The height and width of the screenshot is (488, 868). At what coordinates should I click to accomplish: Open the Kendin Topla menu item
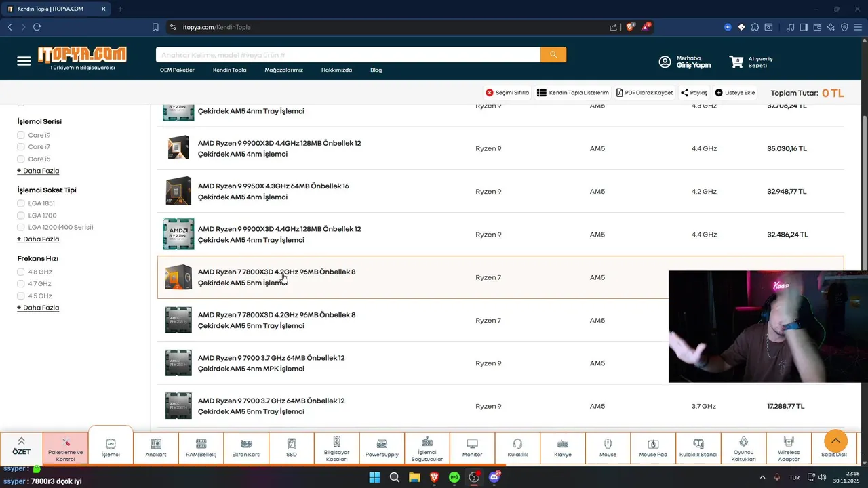[229, 70]
